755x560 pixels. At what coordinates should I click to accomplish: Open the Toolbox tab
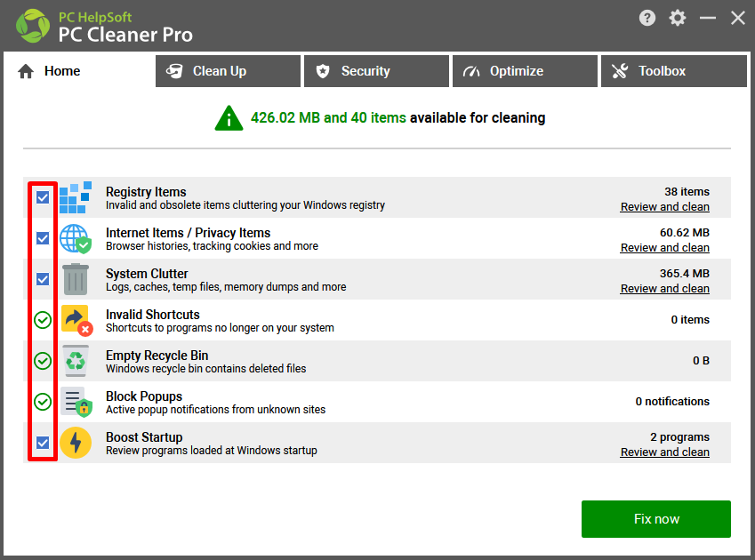[673, 71]
